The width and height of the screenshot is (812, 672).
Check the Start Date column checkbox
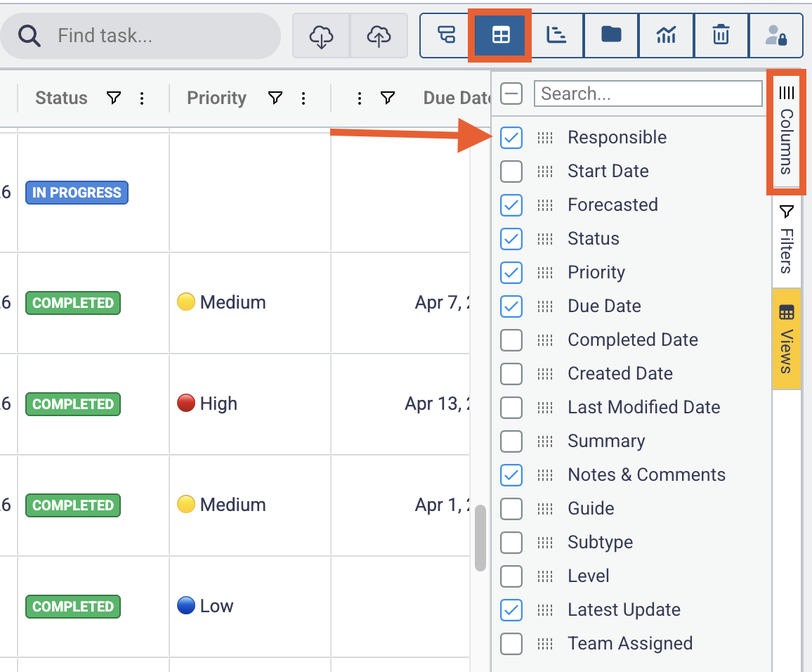[x=511, y=172]
